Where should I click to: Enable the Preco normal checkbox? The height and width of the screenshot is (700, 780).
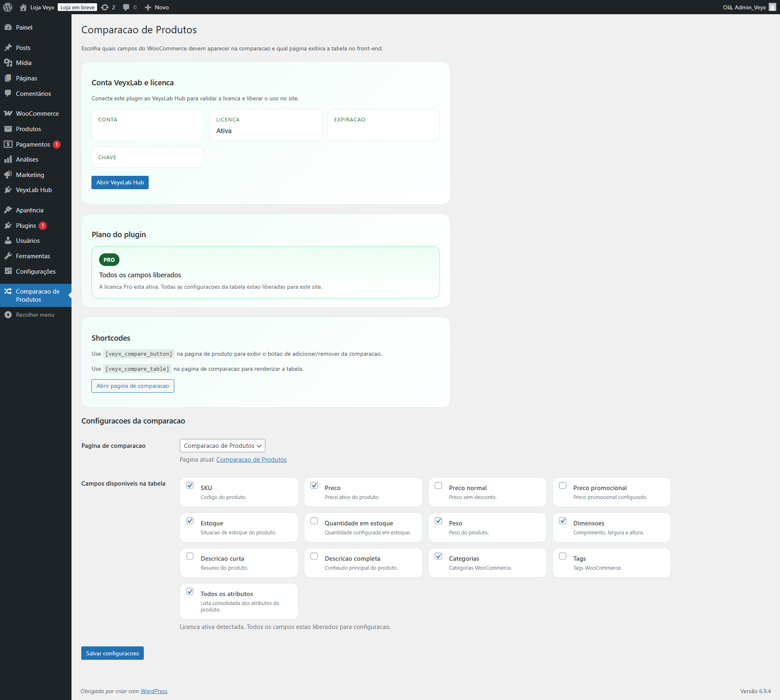[438, 486]
